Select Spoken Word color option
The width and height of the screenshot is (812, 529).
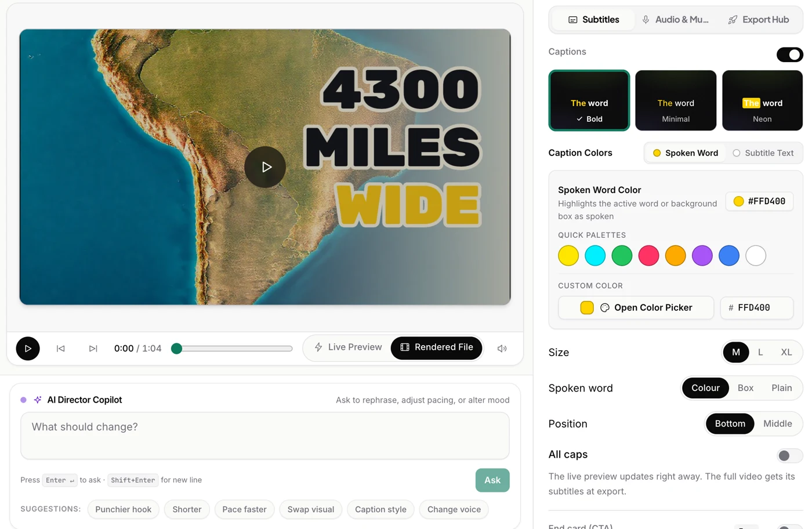686,153
